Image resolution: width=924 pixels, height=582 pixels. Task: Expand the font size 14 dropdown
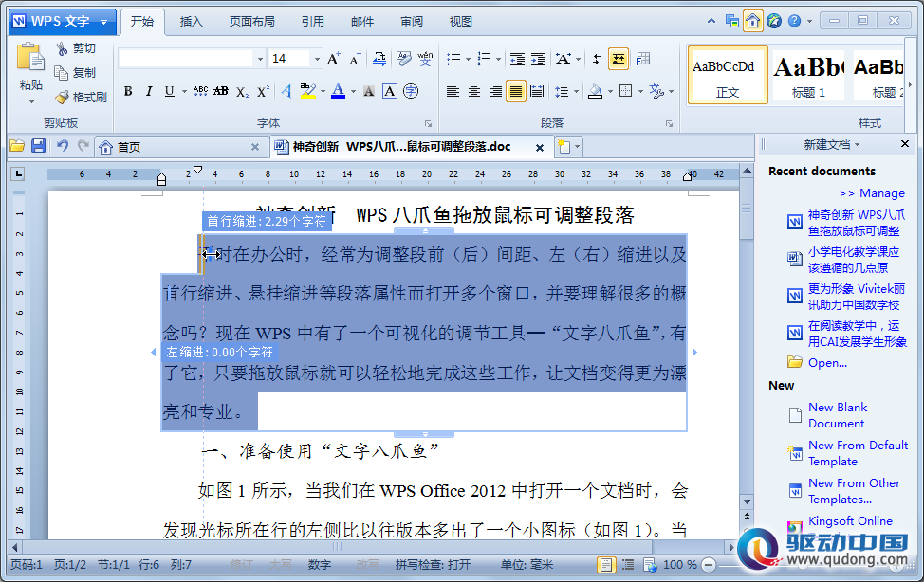[317, 59]
